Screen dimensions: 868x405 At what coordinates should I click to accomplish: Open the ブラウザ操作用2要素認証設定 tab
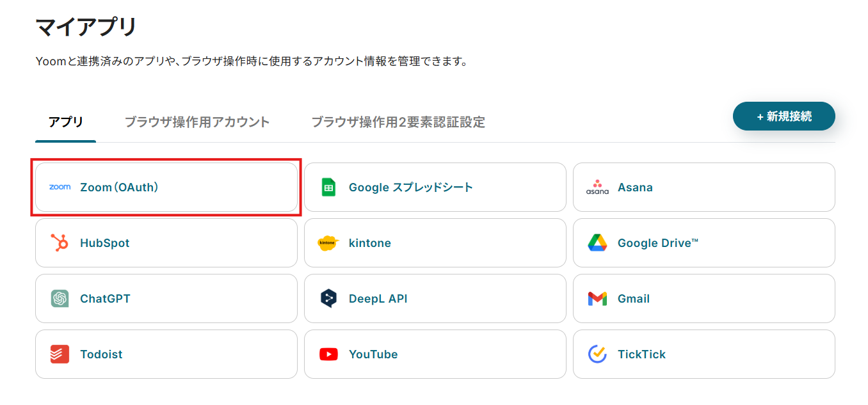tap(398, 122)
